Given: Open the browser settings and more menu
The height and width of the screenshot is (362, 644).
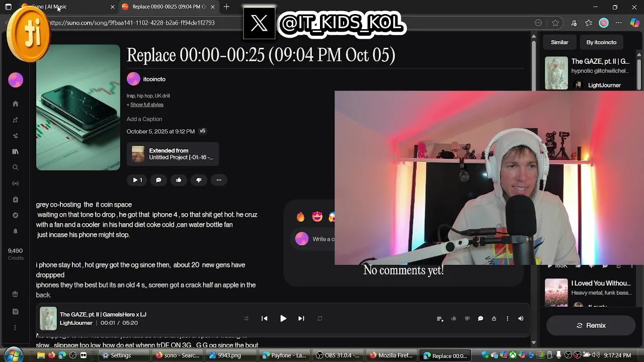Looking at the screenshot, I should click(x=619, y=23).
